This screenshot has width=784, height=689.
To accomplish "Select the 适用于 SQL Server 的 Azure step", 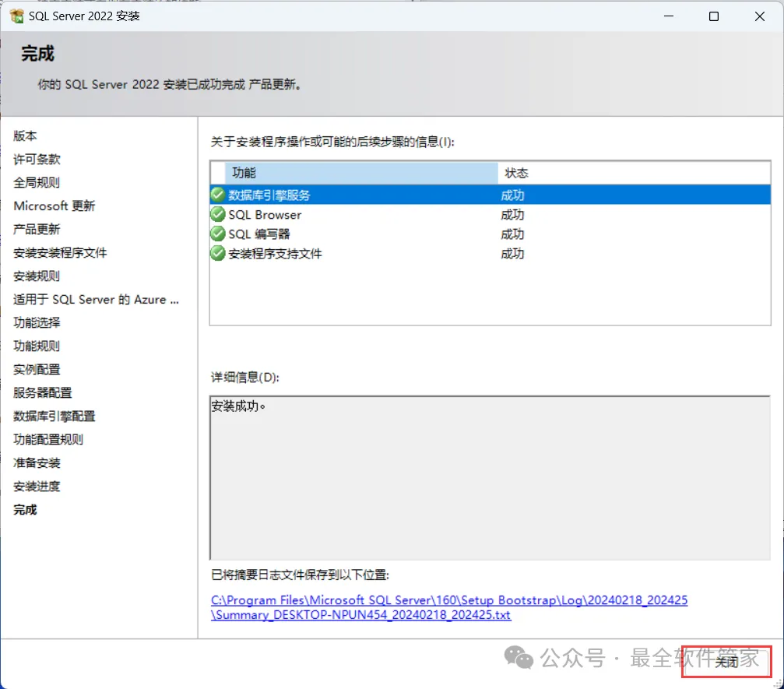I will coord(96,300).
